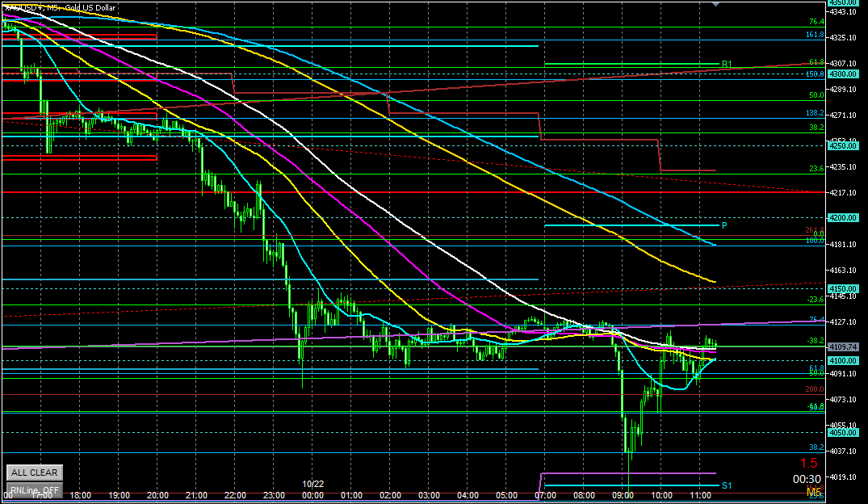Click the 4150.00 round number price tag

point(842,288)
